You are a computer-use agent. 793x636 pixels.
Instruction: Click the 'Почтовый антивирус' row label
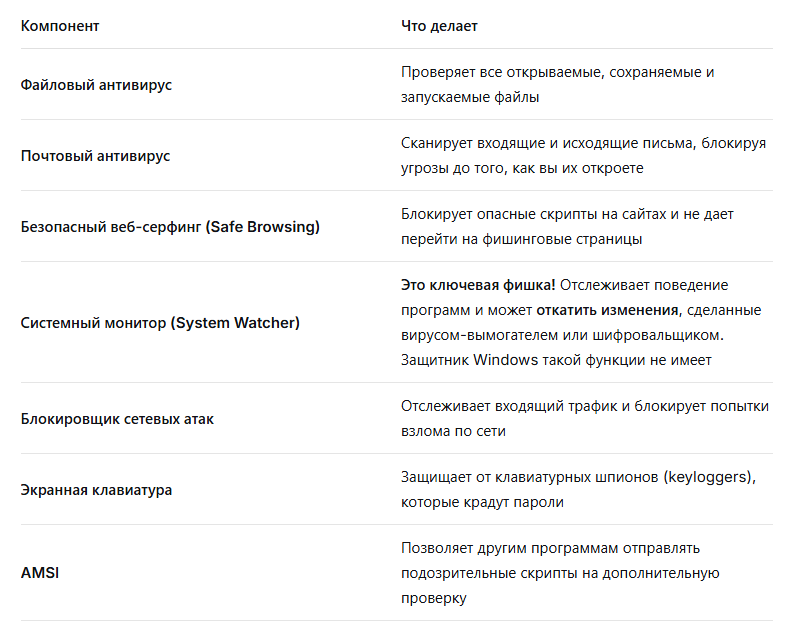[95, 156]
